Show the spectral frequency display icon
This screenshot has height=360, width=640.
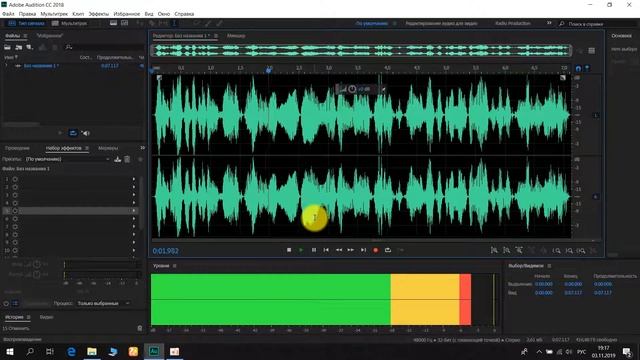tap(113, 23)
